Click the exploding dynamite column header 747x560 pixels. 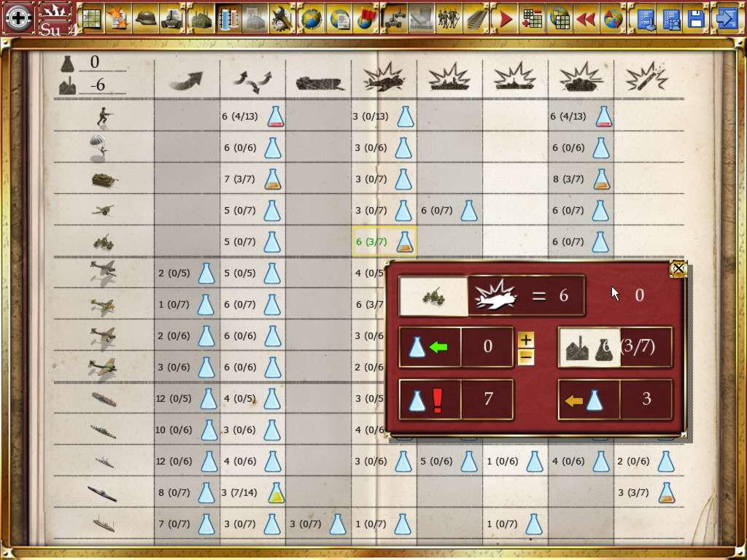(646, 76)
